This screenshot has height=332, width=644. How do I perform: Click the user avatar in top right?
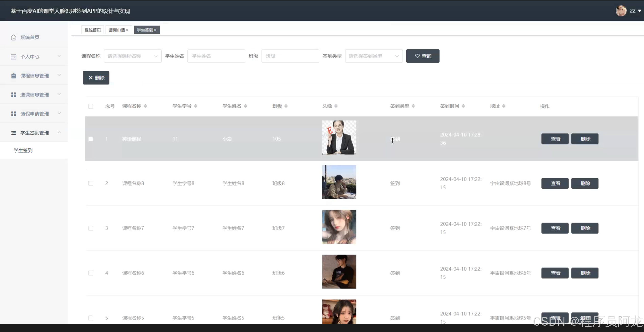(x=621, y=11)
